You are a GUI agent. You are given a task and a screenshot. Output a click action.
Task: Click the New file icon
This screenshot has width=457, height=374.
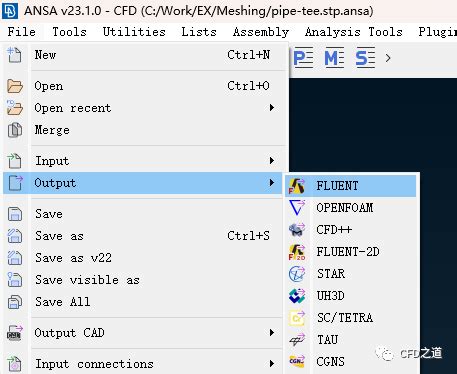(14, 55)
